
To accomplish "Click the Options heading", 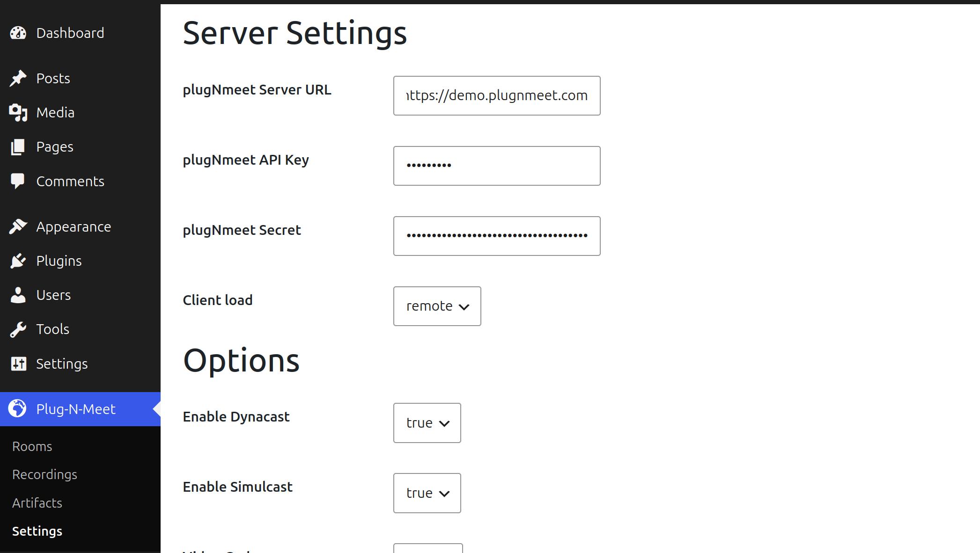I will (241, 361).
